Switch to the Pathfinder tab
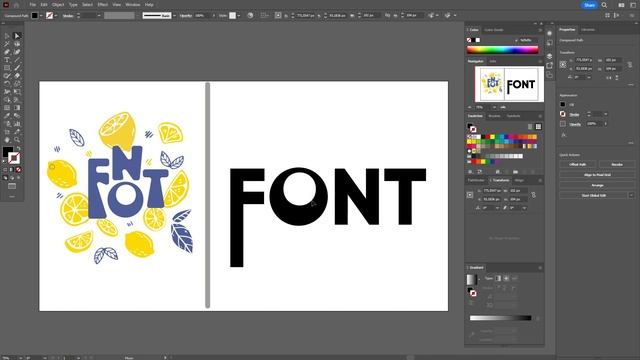 click(x=476, y=180)
